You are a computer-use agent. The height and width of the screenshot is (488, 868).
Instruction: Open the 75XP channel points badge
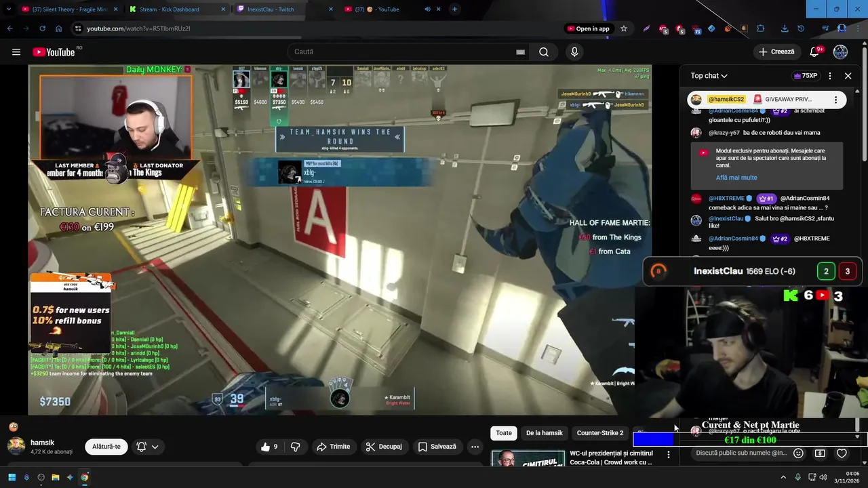(805, 76)
